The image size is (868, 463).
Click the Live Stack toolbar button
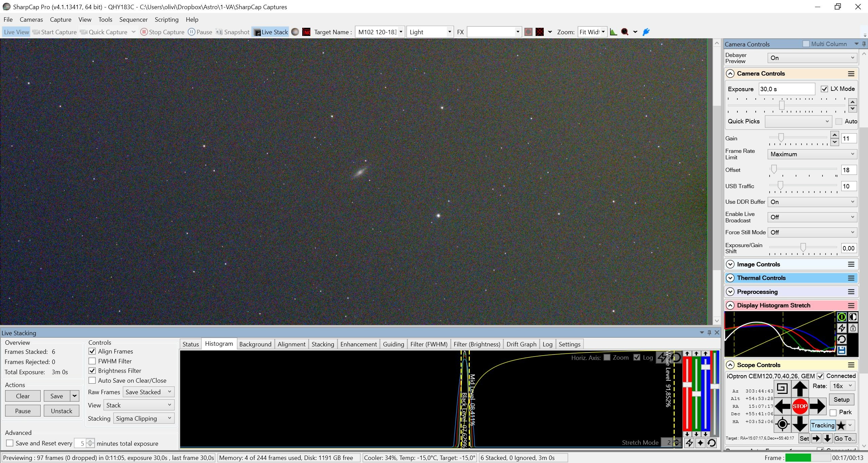(271, 32)
